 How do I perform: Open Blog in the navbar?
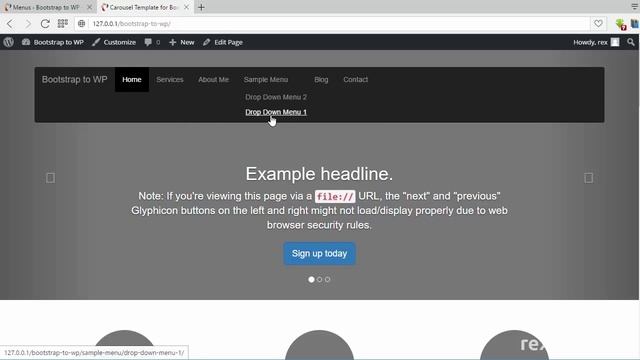(x=321, y=80)
